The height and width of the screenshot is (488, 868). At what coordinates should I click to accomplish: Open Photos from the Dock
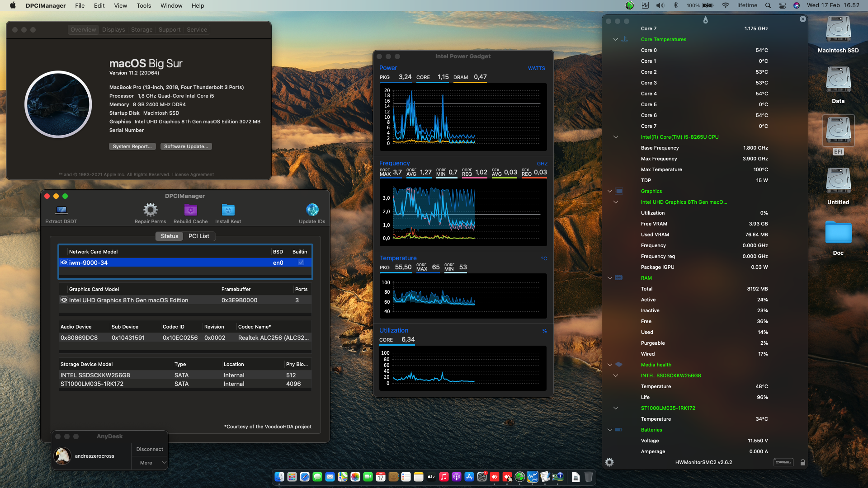point(355,477)
